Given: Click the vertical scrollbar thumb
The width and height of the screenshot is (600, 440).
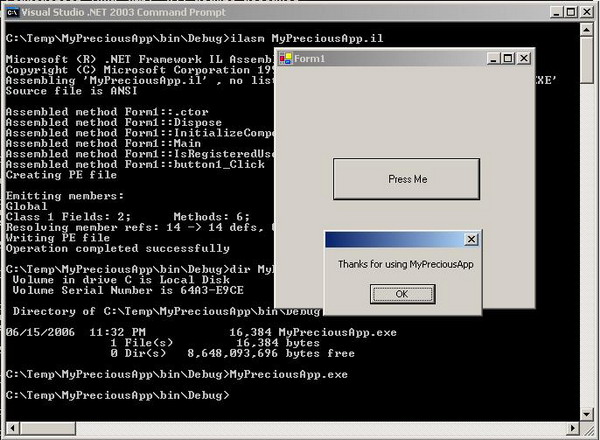Looking at the screenshot, I should pos(587,60).
